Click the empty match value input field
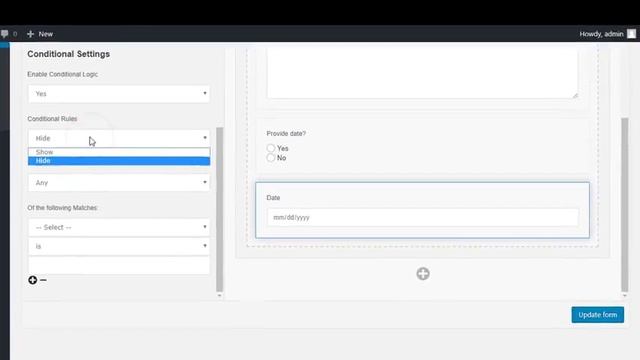Screen dimensions: 640x360 pyautogui.click(x=119, y=265)
